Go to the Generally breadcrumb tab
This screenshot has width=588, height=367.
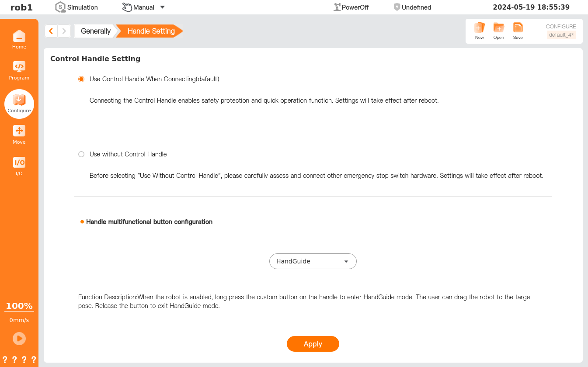pyautogui.click(x=95, y=31)
